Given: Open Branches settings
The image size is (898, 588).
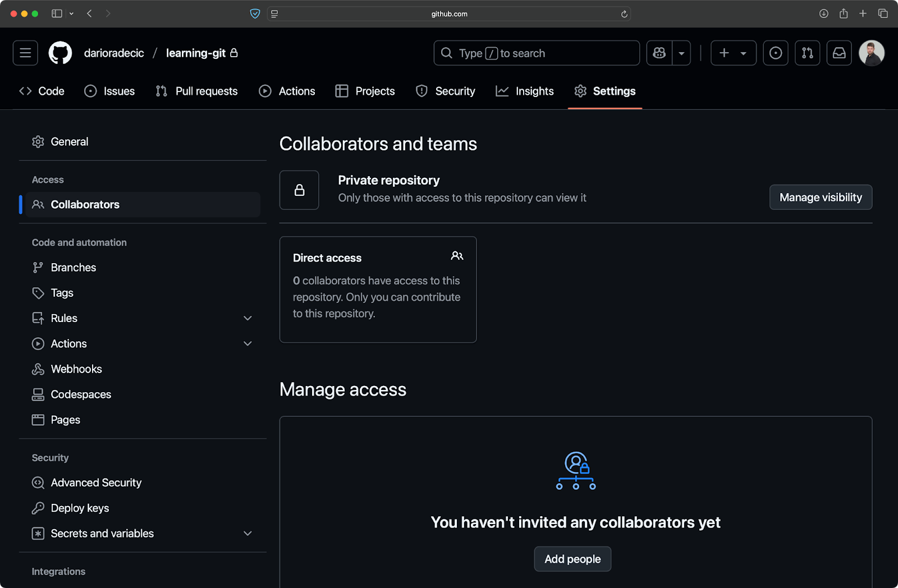Looking at the screenshot, I should (x=143, y=268).
